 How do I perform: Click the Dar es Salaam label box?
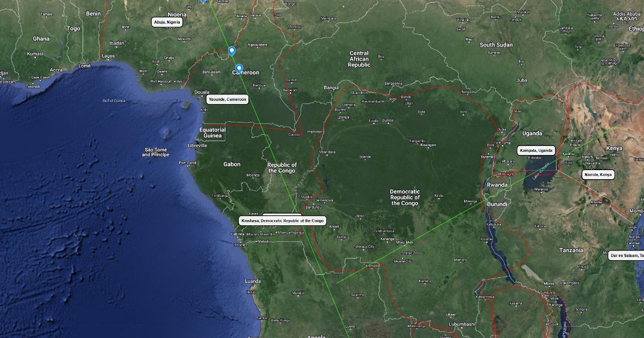coord(626,255)
